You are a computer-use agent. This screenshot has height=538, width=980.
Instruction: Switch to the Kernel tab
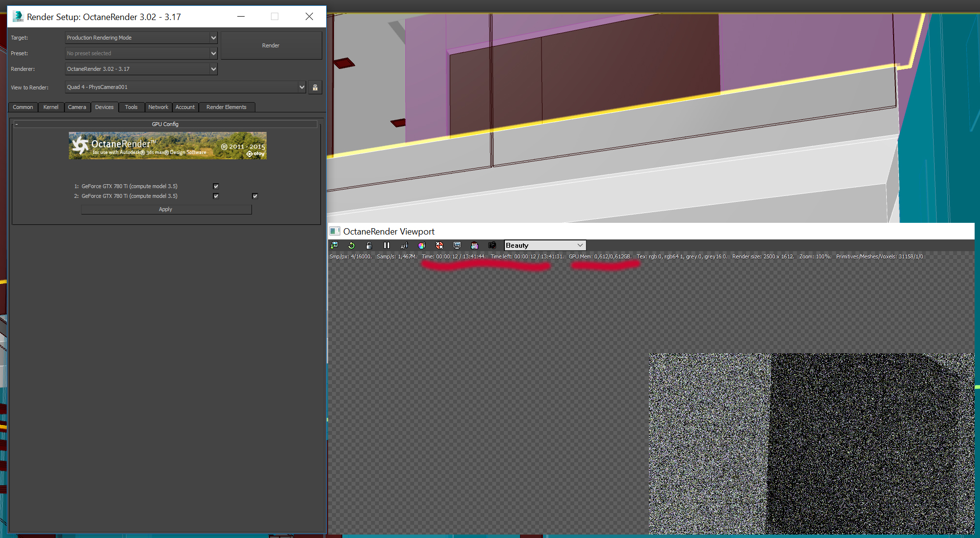pyautogui.click(x=51, y=107)
